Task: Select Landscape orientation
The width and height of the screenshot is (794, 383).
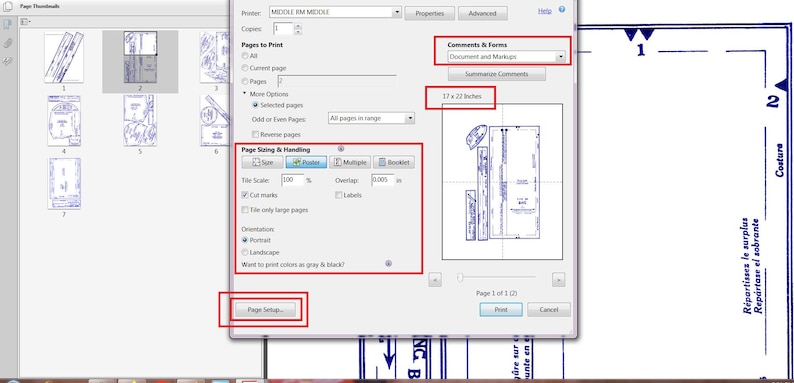Action: click(245, 252)
